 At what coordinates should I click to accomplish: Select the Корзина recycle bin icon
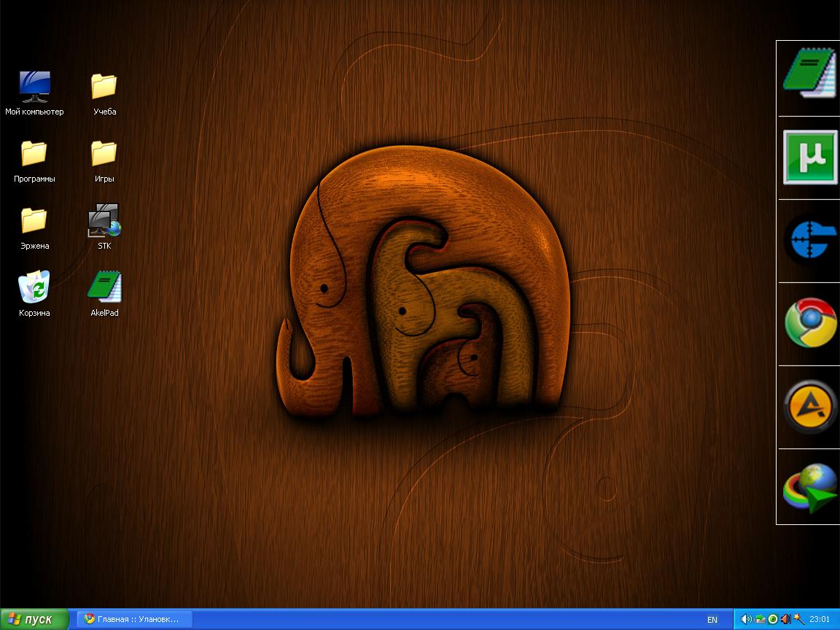[x=34, y=288]
